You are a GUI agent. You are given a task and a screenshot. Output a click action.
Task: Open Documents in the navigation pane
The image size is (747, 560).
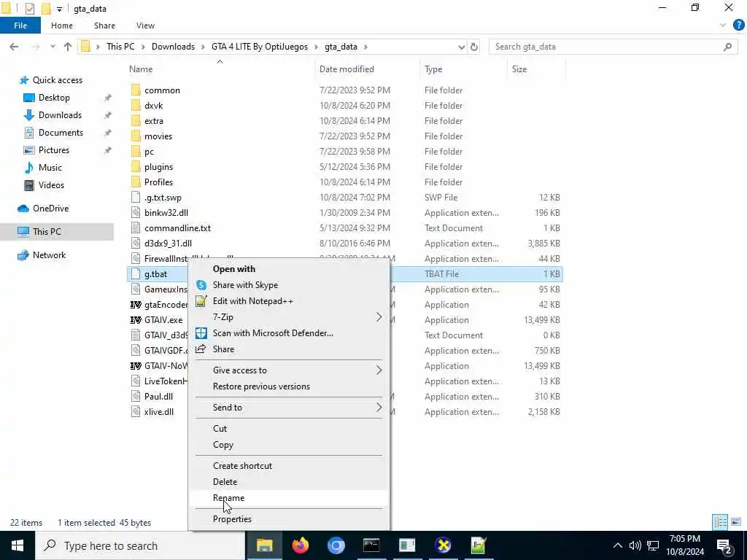click(x=61, y=133)
